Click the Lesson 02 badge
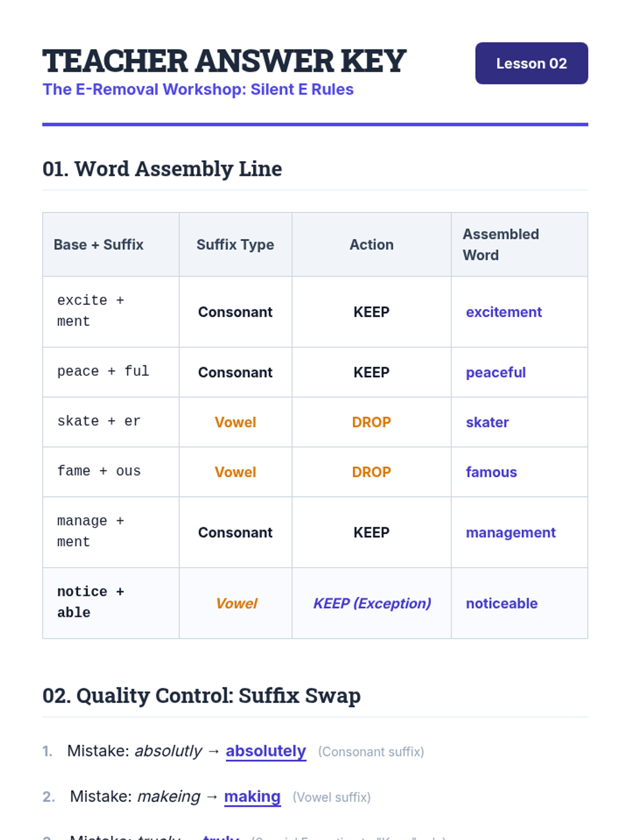Image resolution: width=630 pixels, height=840 pixels. (531, 64)
